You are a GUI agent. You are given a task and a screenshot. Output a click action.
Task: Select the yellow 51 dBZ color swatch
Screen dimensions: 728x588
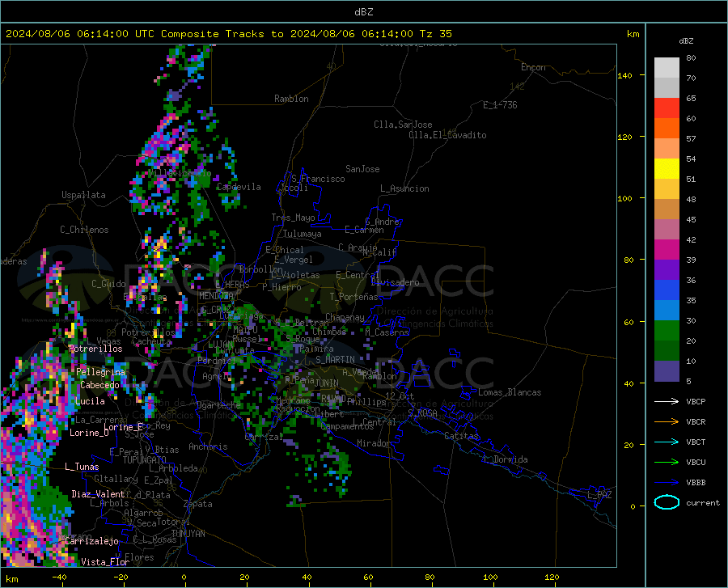point(667,169)
